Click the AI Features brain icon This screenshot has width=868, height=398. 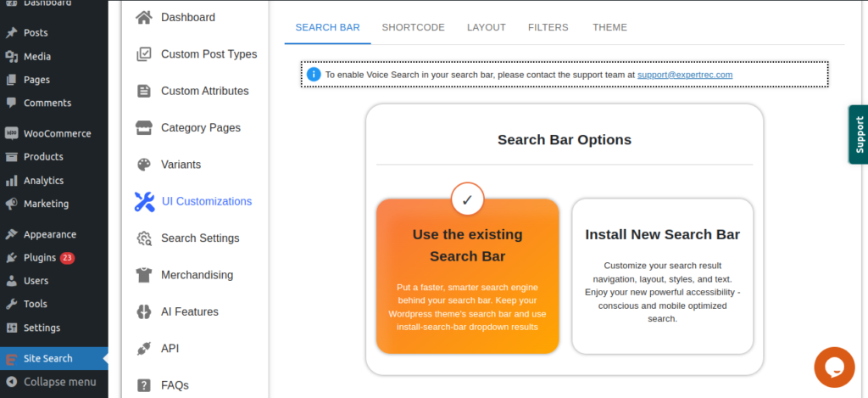pyautogui.click(x=144, y=312)
